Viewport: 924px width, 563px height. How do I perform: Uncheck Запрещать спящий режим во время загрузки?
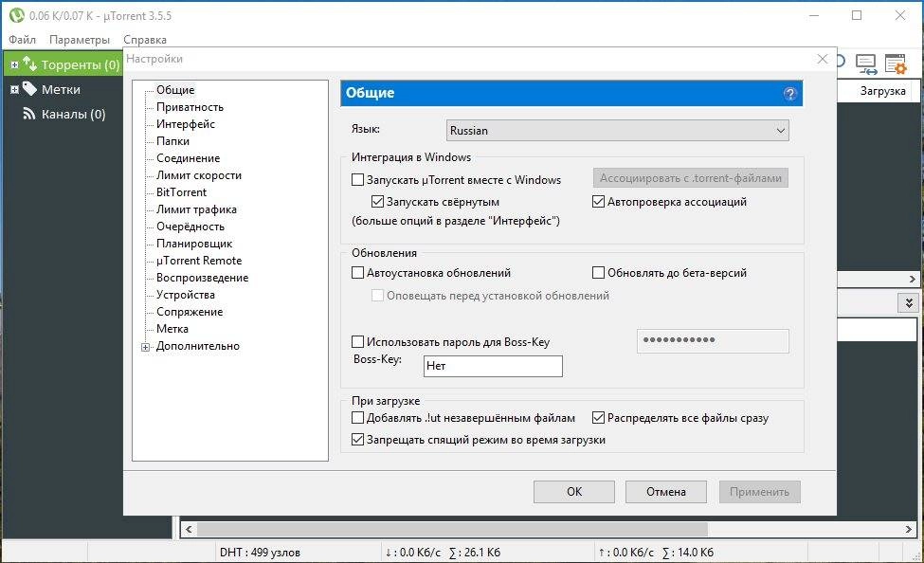click(x=357, y=439)
